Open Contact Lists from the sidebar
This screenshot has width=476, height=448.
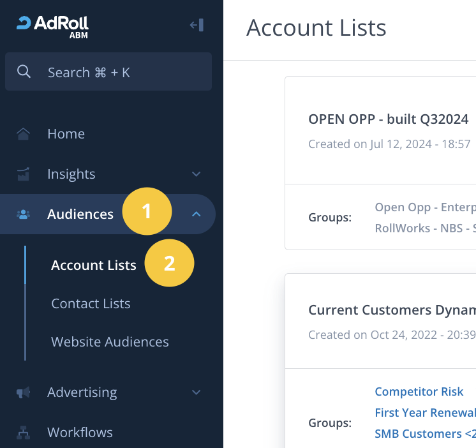click(91, 304)
